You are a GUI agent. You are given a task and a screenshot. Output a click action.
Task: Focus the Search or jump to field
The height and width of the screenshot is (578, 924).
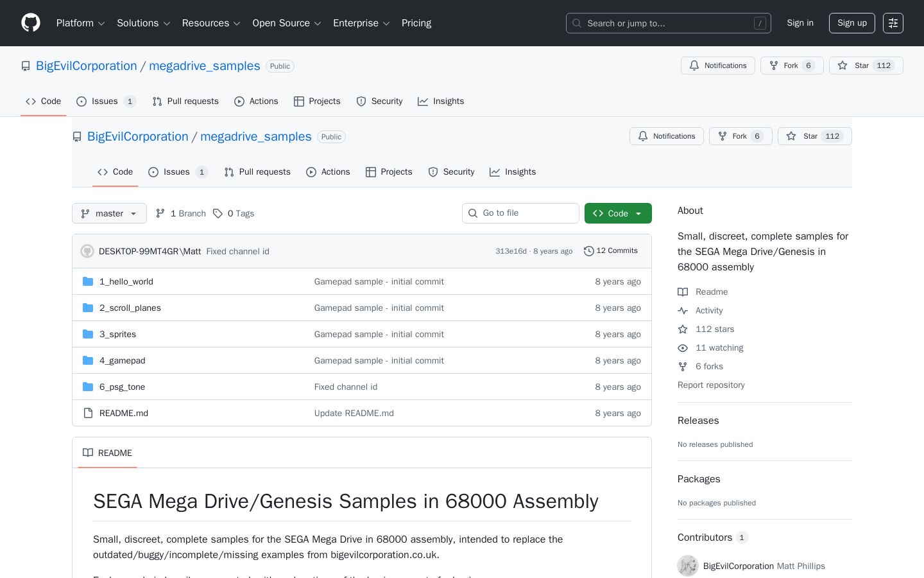point(669,23)
